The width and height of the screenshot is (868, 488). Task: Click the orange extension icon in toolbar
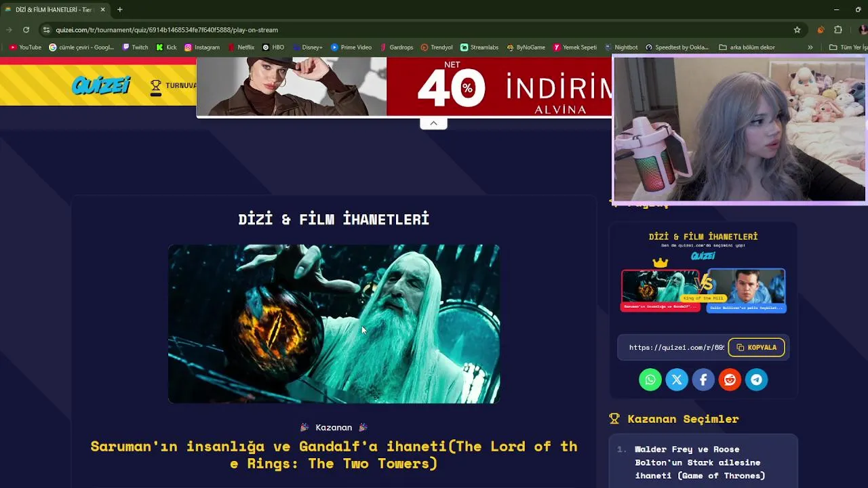tap(821, 30)
